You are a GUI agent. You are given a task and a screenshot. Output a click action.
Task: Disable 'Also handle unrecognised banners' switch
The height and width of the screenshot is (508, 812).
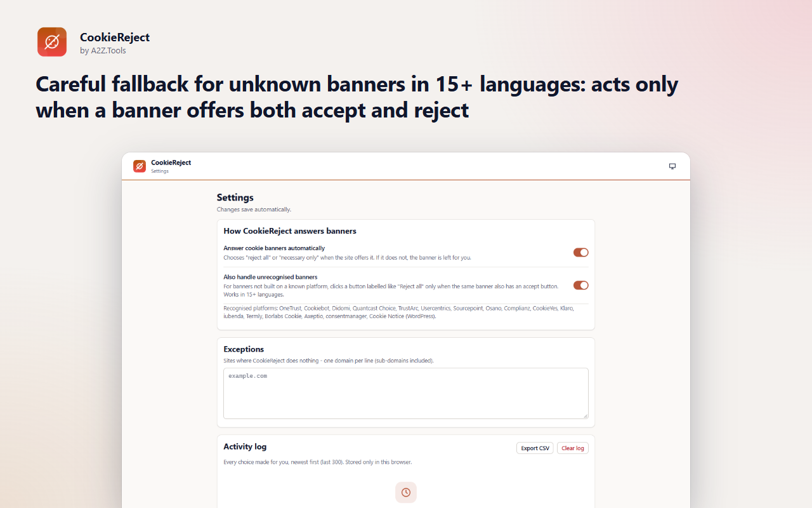pos(581,286)
